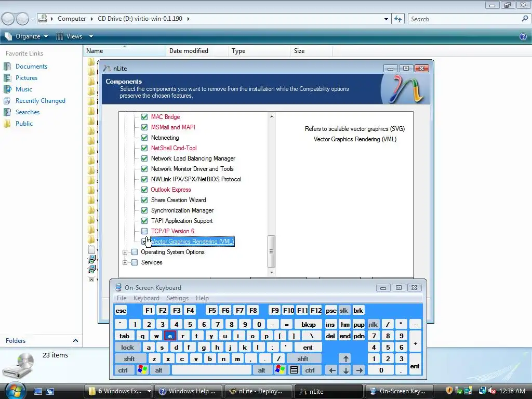The height and width of the screenshot is (399, 532).
Task: Click the muted volume tray icon
Action: point(492,391)
